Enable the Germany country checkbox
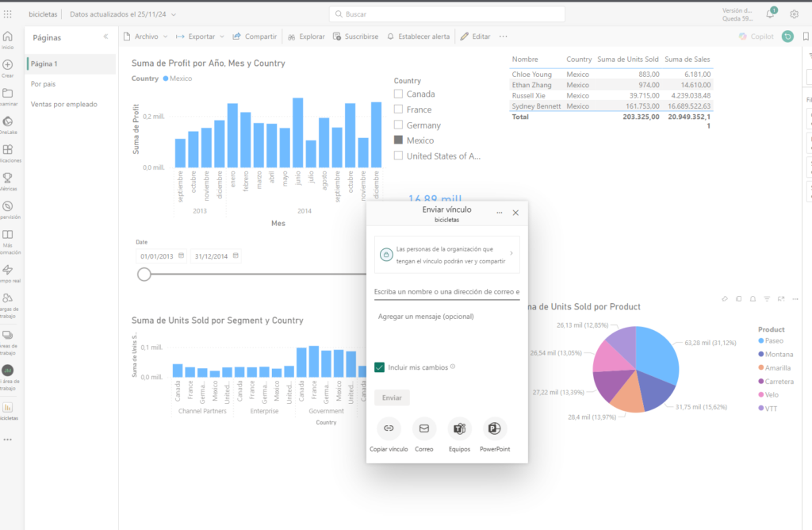 [399, 125]
